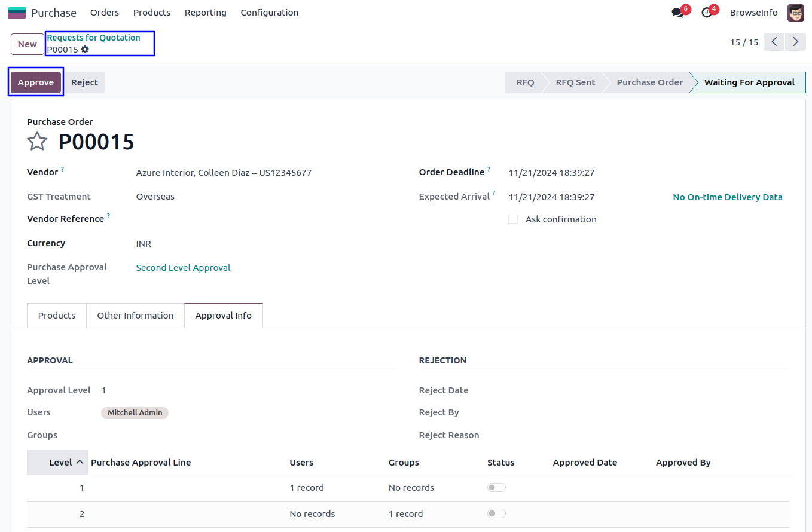Viewport: 812px width, 532px height.
Task: Switch to the Products tab
Action: pyautogui.click(x=57, y=316)
